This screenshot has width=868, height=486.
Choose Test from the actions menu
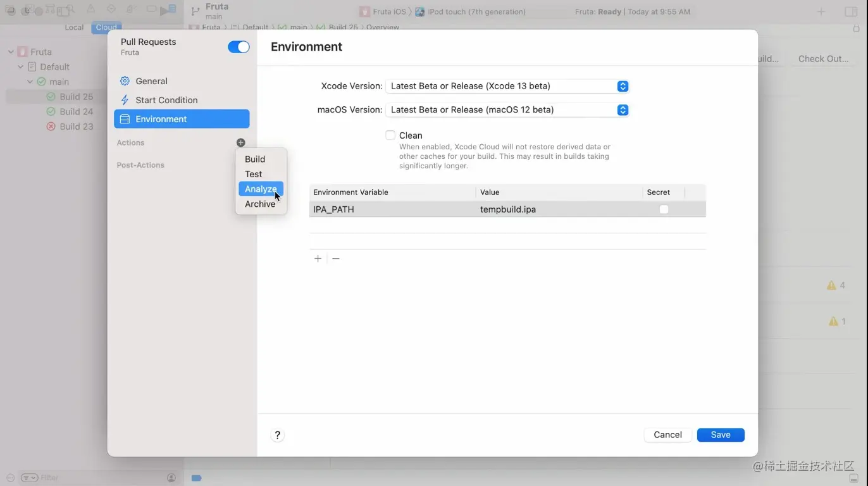[x=261, y=174]
